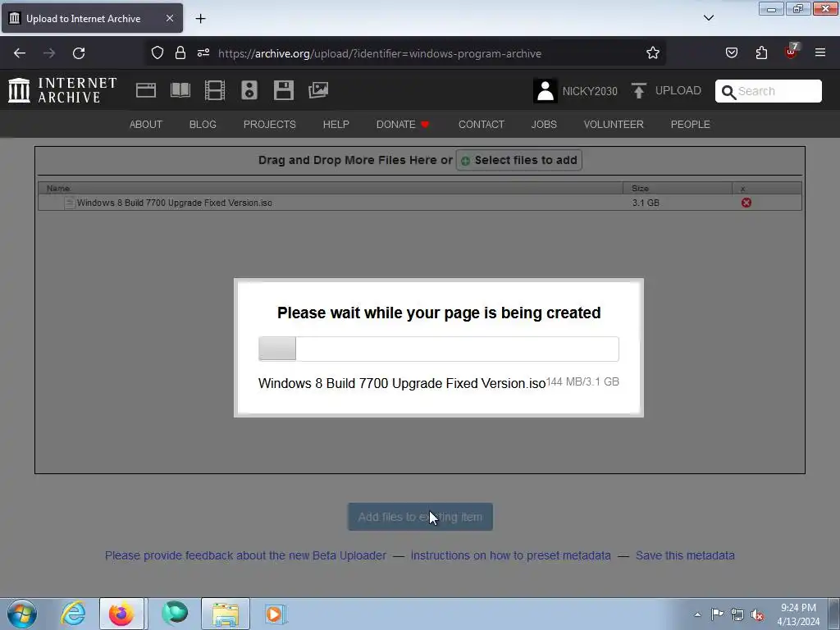Viewport: 840px width, 630px height.
Task: Reload the current page
Action: pyautogui.click(x=79, y=53)
